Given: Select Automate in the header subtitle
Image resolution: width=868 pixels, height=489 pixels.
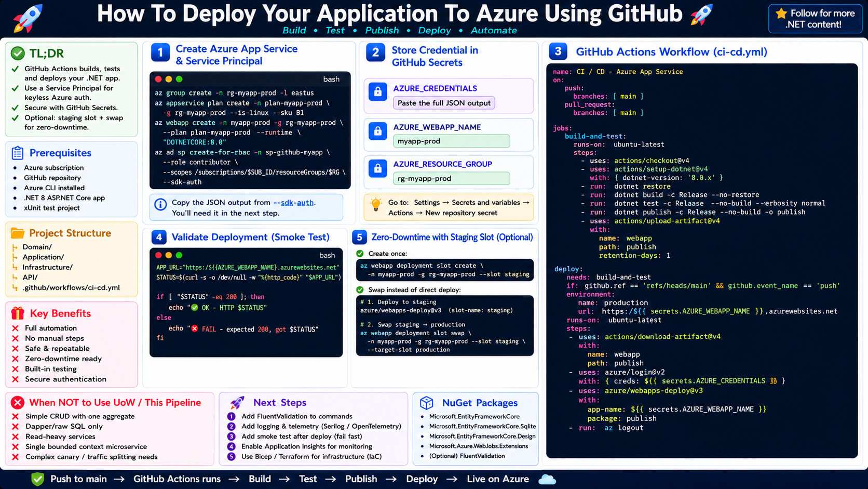Looking at the screenshot, I should [x=494, y=30].
